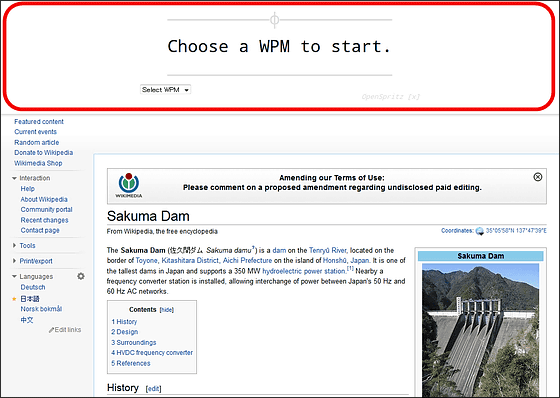Open the Sakuma Dam infobox photo

(x=480, y=330)
